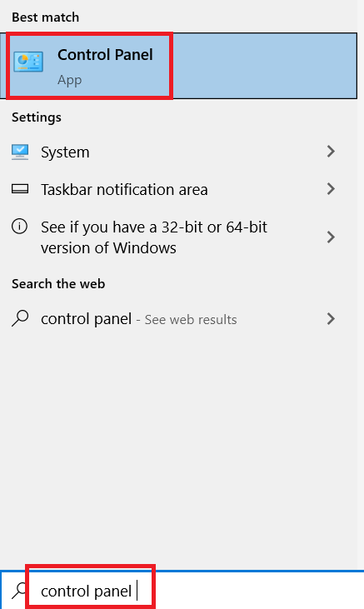Click the Search the web heading
Image resolution: width=364 pixels, height=609 pixels.
click(x=58, y=284)
